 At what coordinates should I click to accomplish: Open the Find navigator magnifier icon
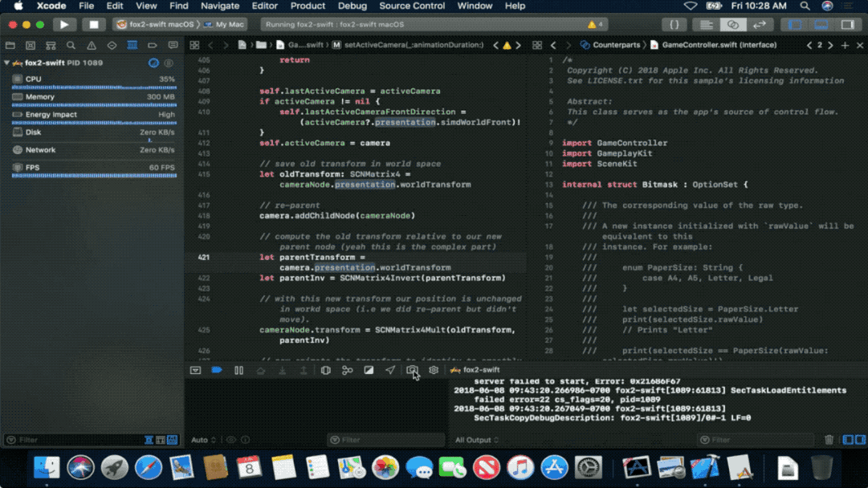tap(71, 46)
